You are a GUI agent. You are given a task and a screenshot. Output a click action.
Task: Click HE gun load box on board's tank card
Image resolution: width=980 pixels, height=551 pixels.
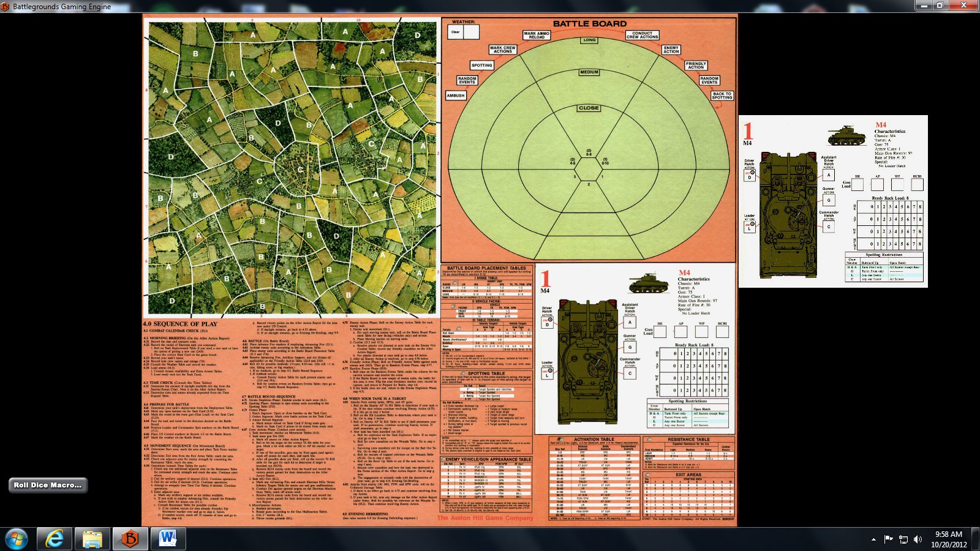(x=660, y=332)
